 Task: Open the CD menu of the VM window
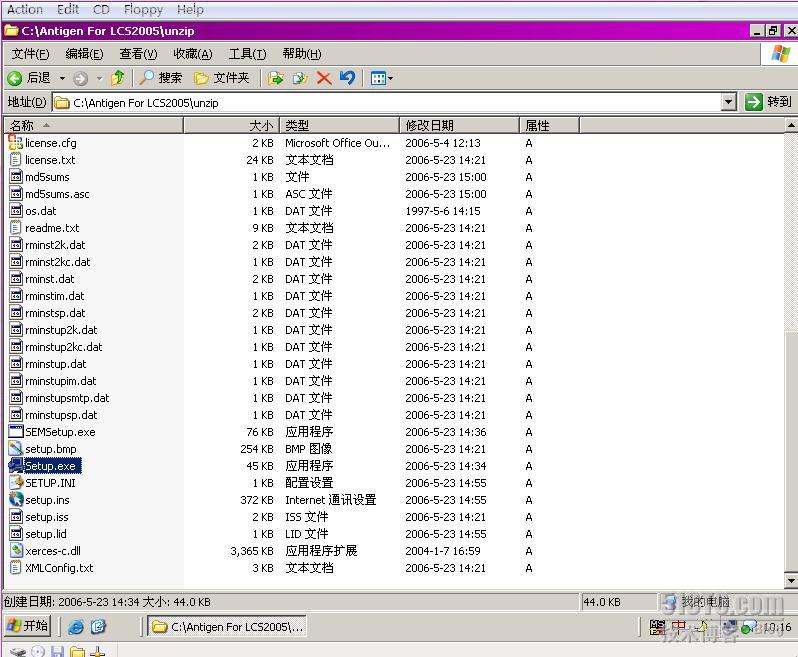click(x=101, y=9)
